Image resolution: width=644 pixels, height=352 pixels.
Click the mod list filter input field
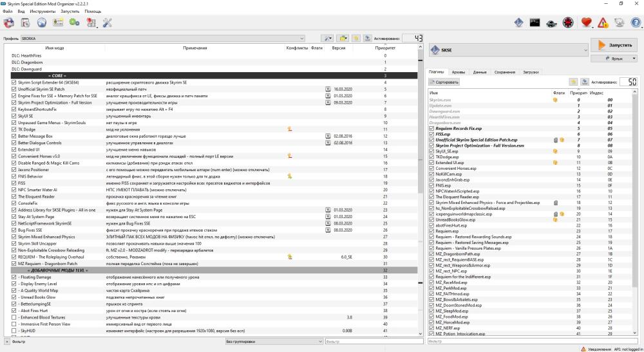[374, 341]
